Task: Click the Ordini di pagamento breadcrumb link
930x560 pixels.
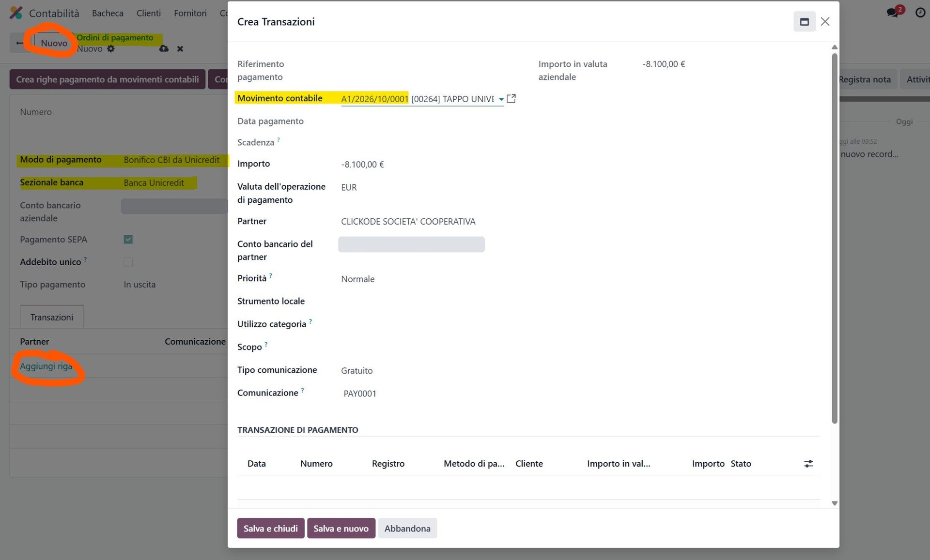Action: [115, 38]
